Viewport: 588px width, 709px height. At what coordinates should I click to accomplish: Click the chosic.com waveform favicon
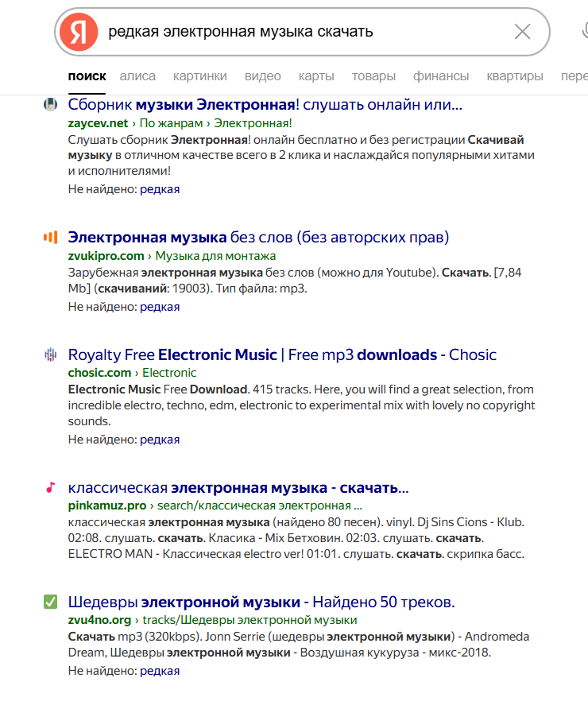click(50, 354)
